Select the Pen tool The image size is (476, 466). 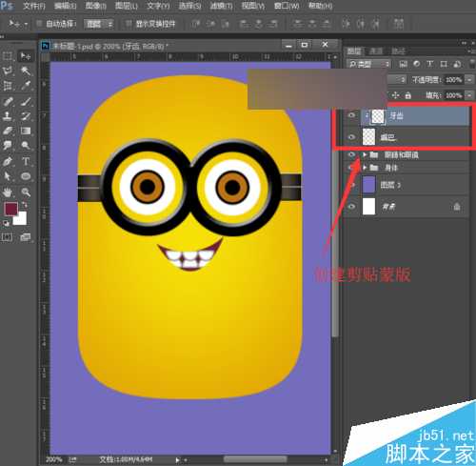7,161
